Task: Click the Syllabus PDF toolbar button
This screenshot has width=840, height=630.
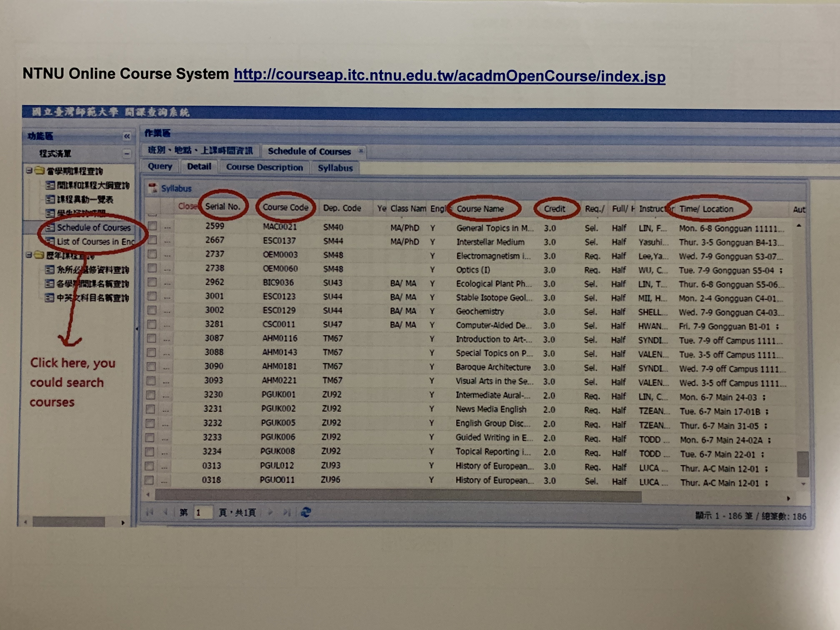Action: point(170,188)
